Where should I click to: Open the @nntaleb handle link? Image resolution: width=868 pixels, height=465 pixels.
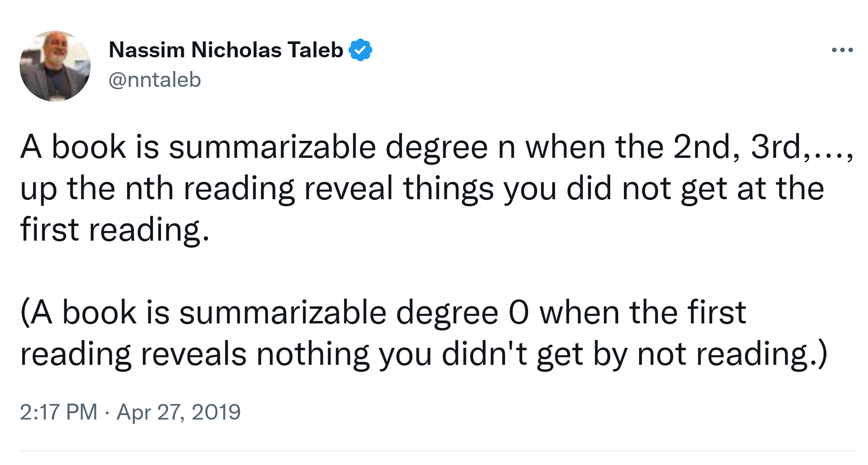pos(155,80)
